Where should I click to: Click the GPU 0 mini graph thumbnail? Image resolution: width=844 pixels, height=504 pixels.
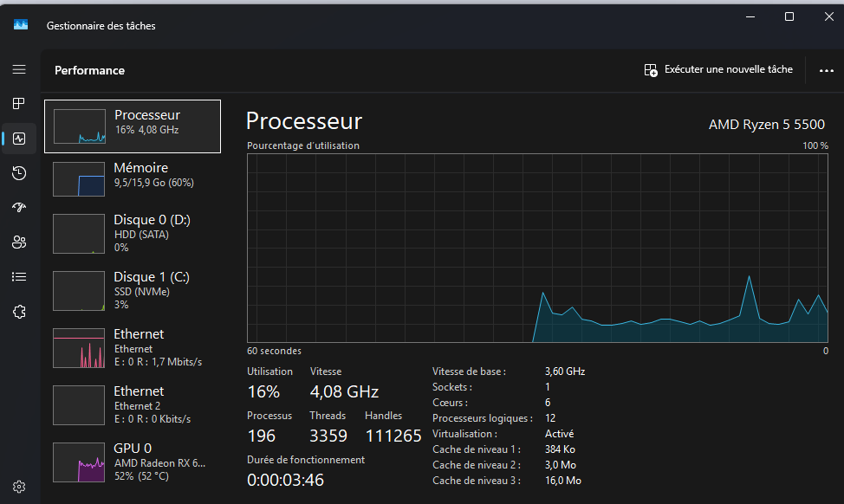click(x=79, y=462)
